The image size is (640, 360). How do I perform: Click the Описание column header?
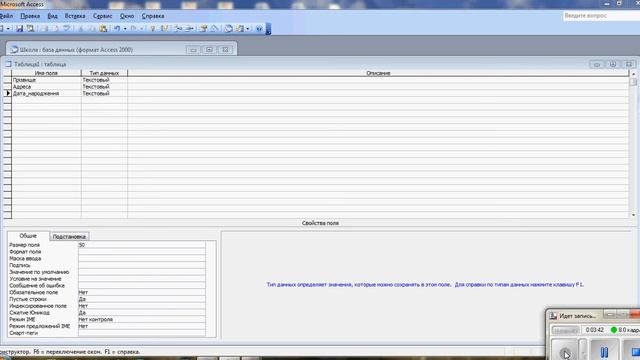click(378, 73)
